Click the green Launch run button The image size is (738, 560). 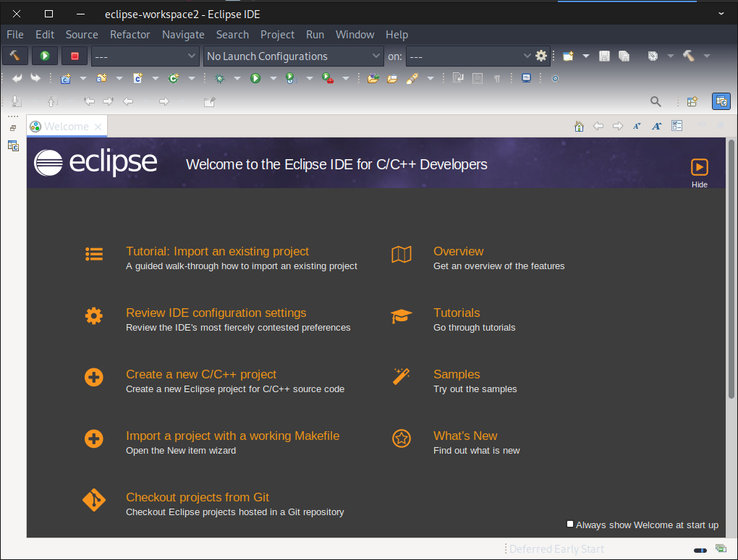point(45,56)
